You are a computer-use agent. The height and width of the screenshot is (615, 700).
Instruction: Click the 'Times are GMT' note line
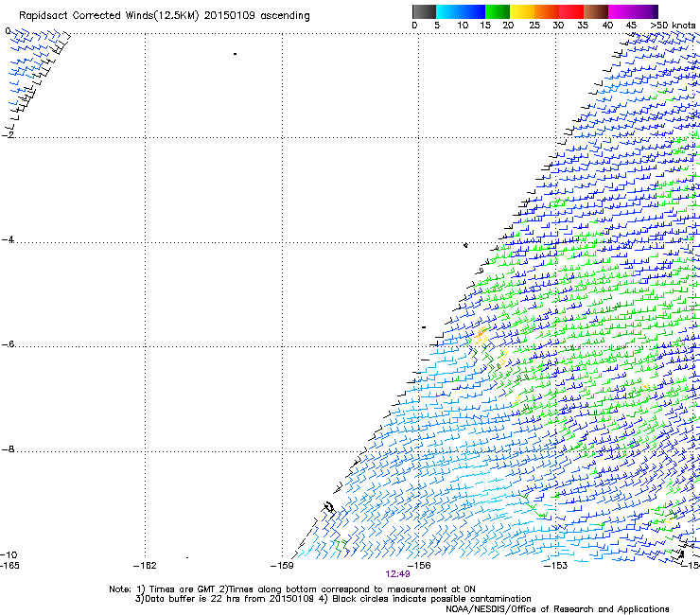[292, 589]
